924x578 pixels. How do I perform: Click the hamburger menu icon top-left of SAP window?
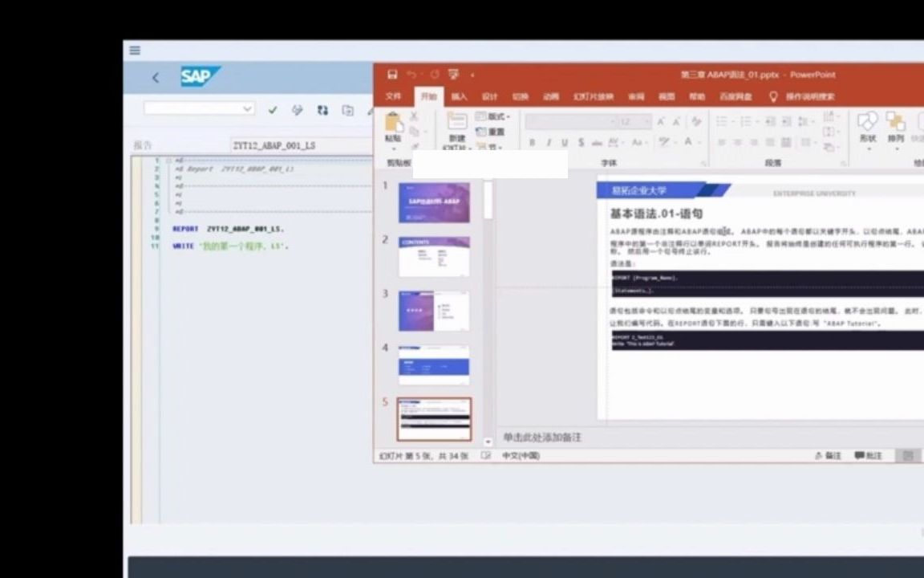point(134,50)
